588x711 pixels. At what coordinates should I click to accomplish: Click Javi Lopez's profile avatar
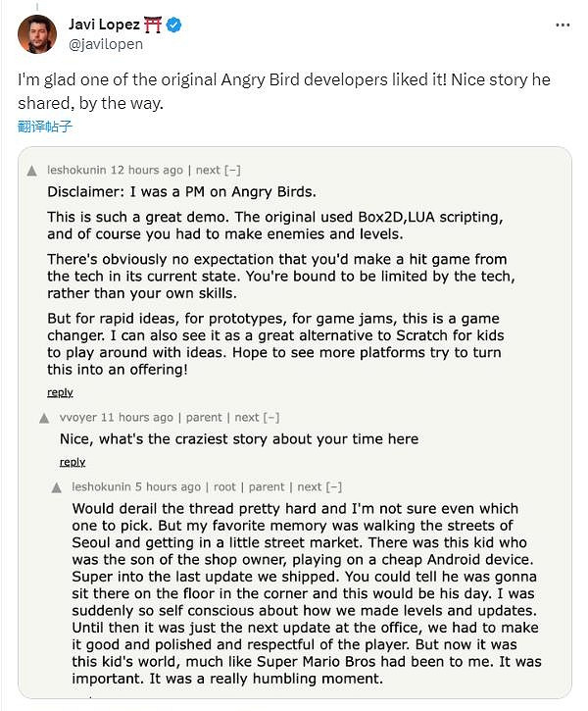(36, 34)
